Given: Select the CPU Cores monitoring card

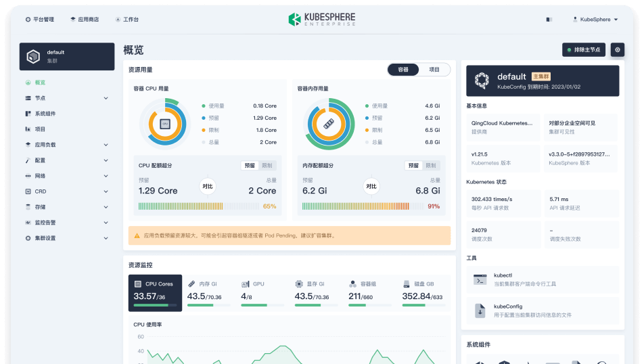Looking at the screenshot, I should [155, 293].
